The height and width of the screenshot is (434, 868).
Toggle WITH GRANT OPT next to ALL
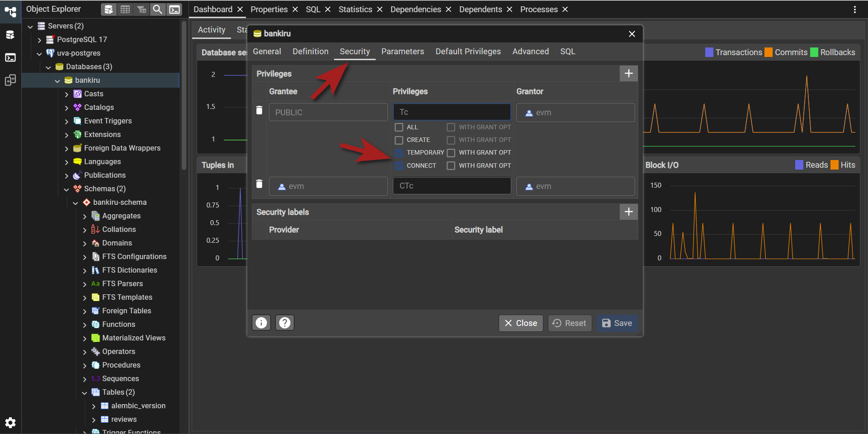pyautogui.click(x=451, y=127)
